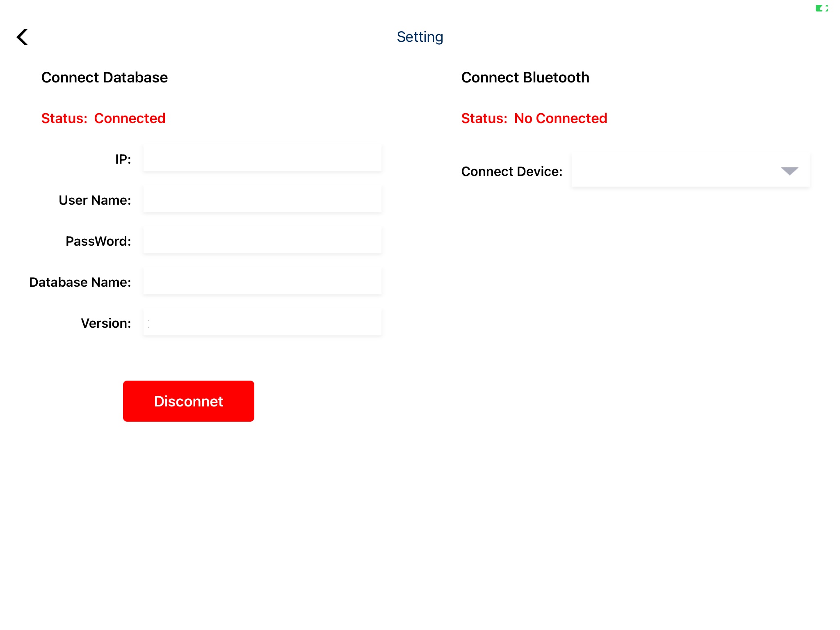Click the 'User Name:' label
Viewport: 840px width, 630px height.
click(95, 200)
